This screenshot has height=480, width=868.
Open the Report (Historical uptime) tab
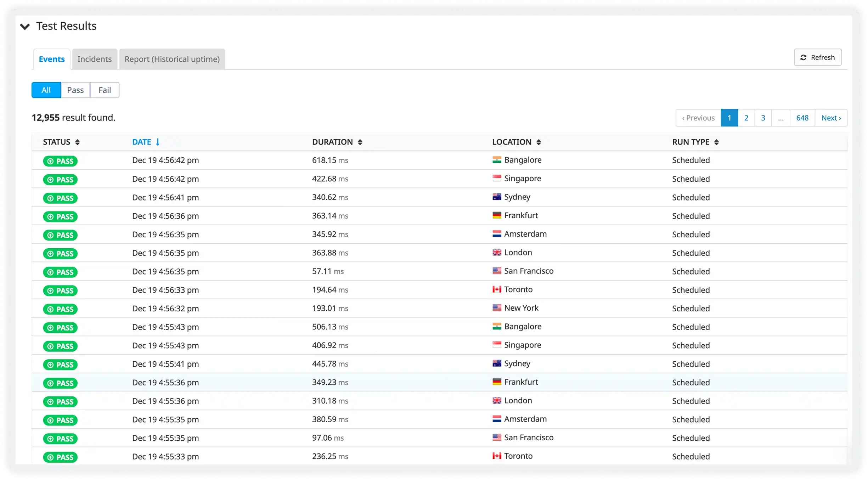(x=172, y=59)
